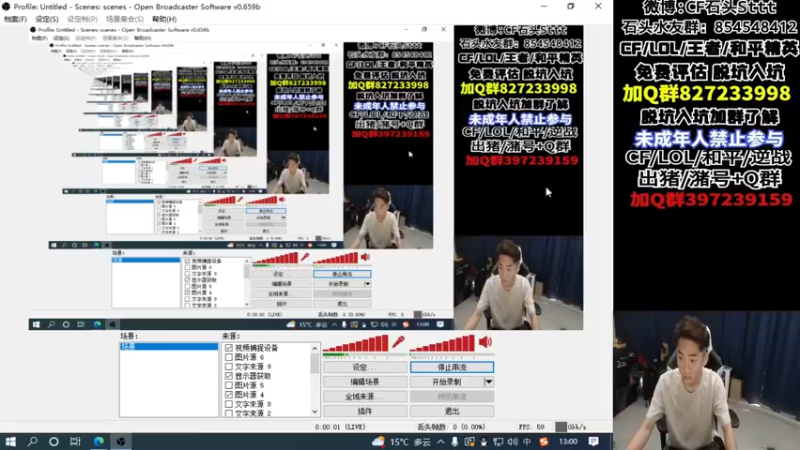800x450 pixels.
Task: Open taskbar search magnifier
Action: point(32,441)
